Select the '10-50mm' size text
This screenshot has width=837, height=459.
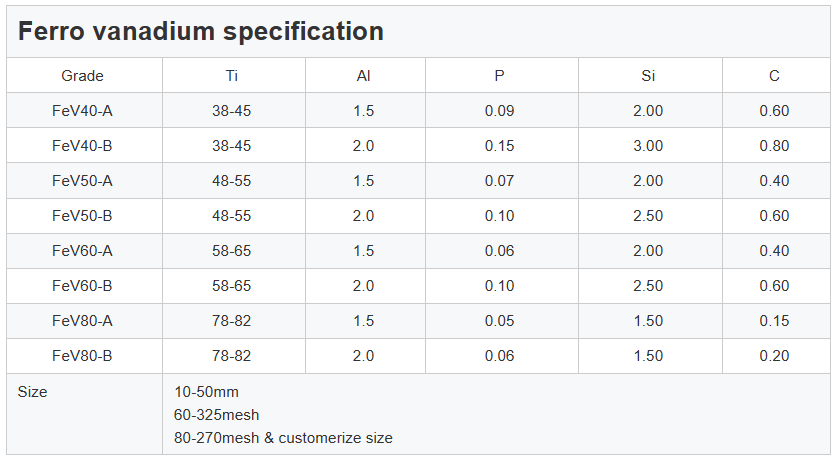[x=206, y=392]
